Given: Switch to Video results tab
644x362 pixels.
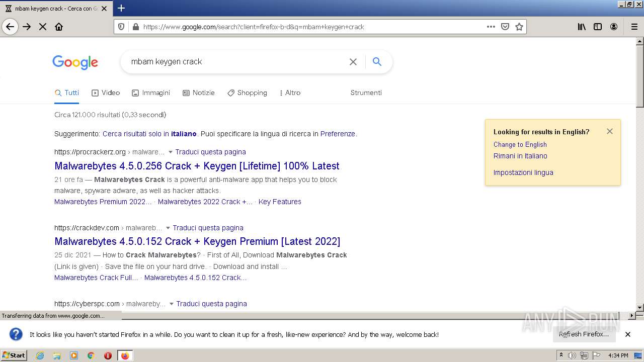Looking at the screenshot, I should (x=106, y=93).
